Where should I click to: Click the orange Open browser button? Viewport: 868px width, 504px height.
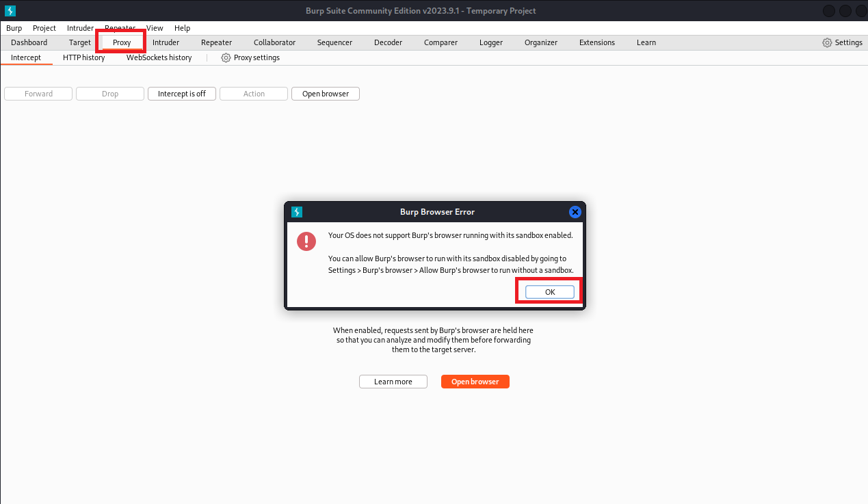pos(475,382)
